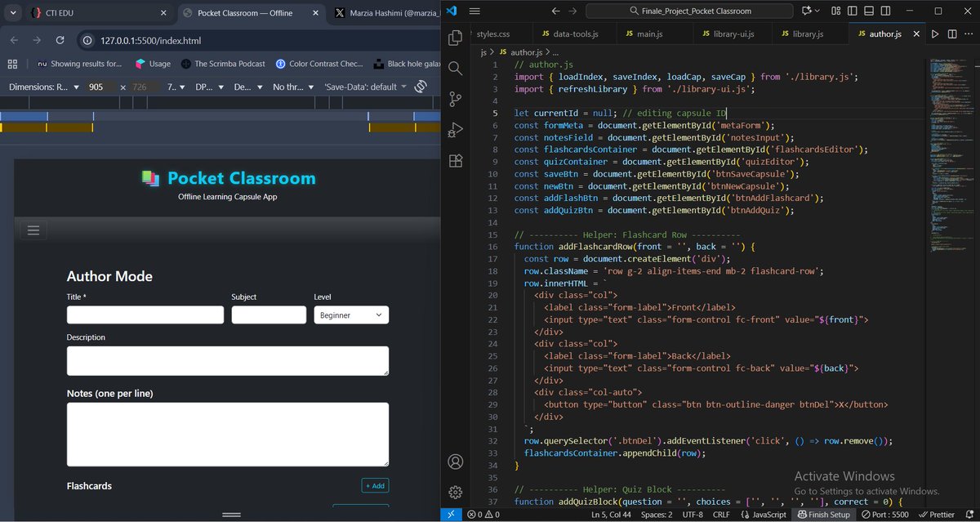The width and height of the screenshot is (980, 522).
Task: Click Port : 5500 Live Server status
Action: click(x=884, y=515)
